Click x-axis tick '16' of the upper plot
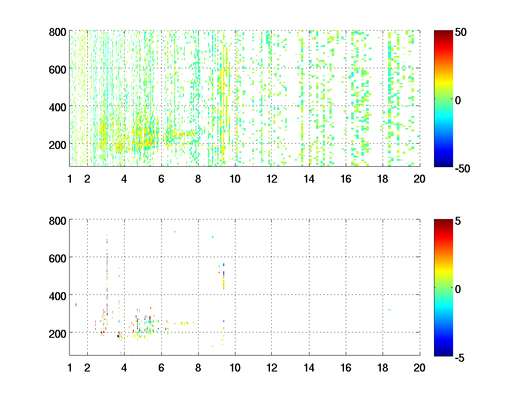Screen dimensions: 532x399 346,179
